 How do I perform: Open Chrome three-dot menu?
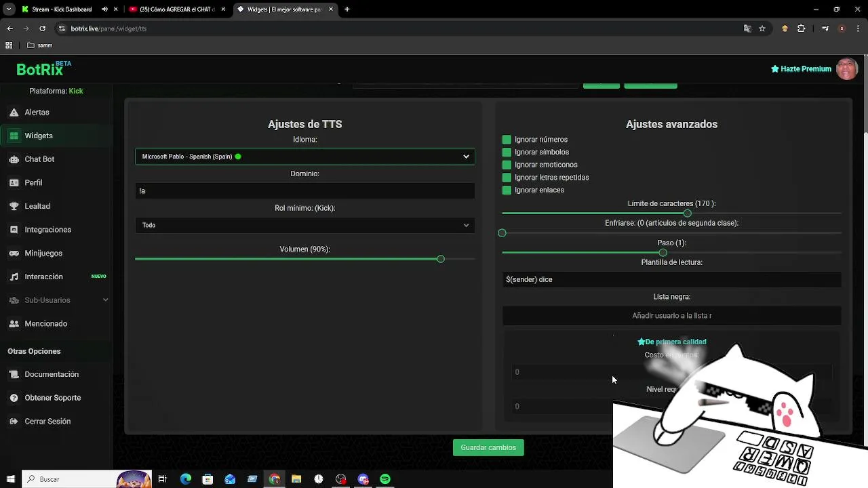tap(859, 28)
